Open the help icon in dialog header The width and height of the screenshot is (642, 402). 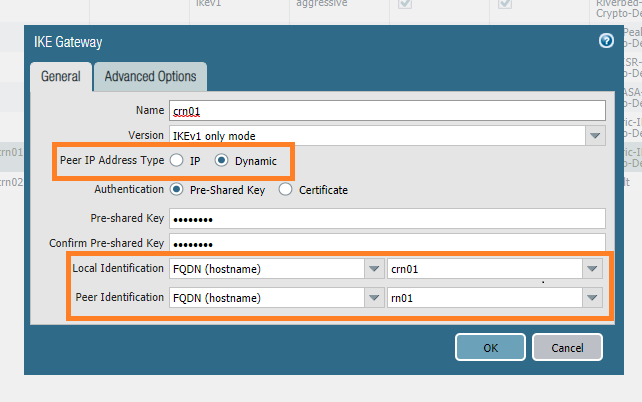pos(605,41)
